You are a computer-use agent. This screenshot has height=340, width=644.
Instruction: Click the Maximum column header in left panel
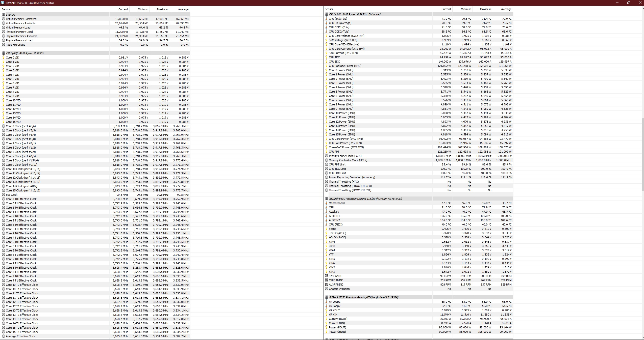(x=162, y=9)
